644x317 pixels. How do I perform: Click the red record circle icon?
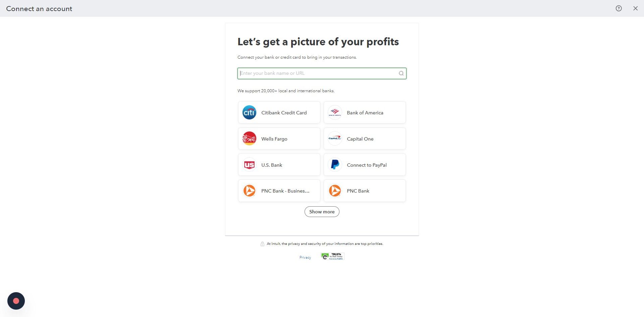pos(16,301)
